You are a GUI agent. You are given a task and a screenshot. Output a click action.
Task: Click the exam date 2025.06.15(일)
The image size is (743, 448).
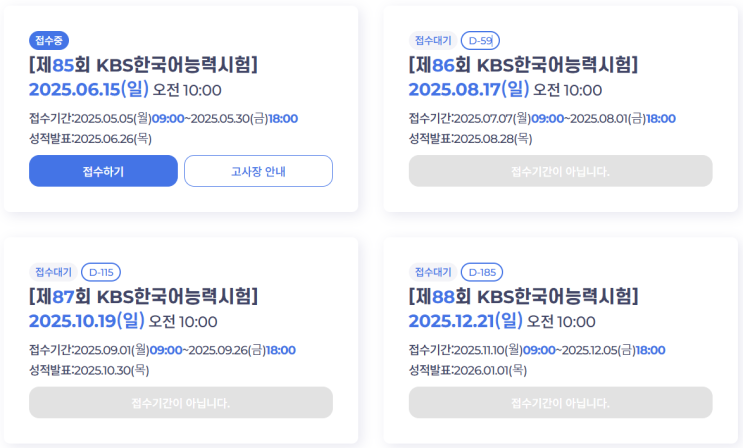coord(89,90)
